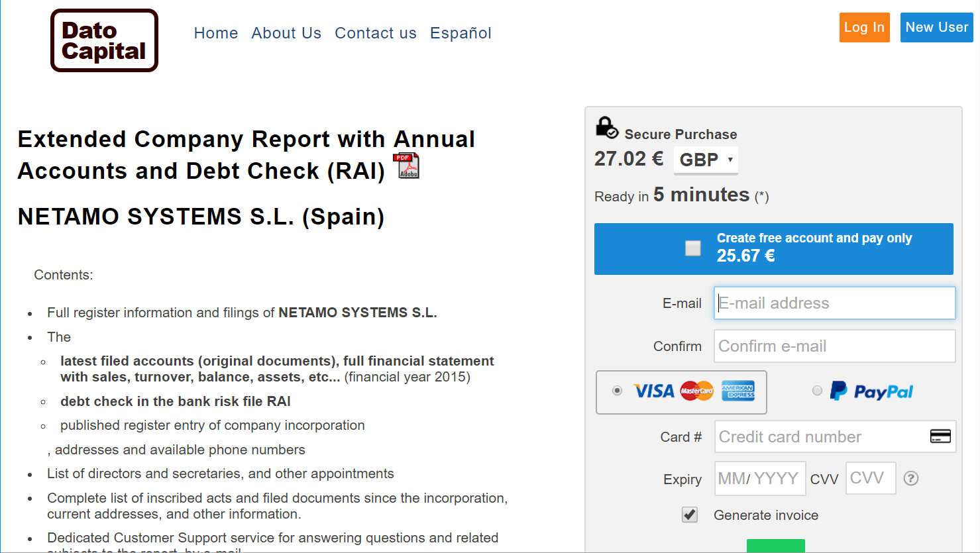Click the secure purchase padlock icon

[x=606, y=127]
